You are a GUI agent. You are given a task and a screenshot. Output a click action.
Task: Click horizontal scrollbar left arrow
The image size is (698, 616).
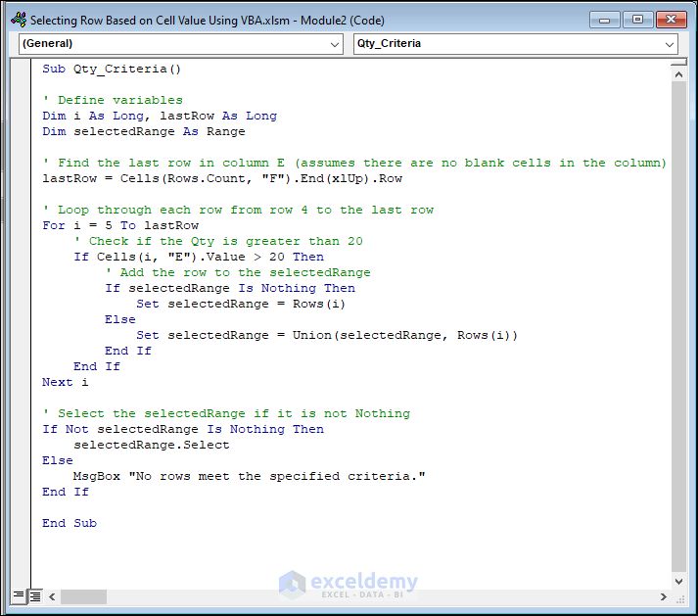coord(52,596)
